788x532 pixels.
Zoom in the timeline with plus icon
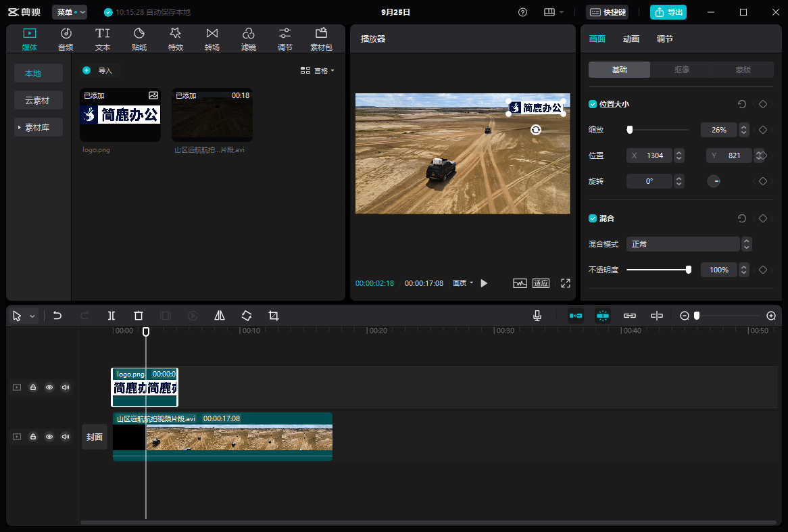771,316
